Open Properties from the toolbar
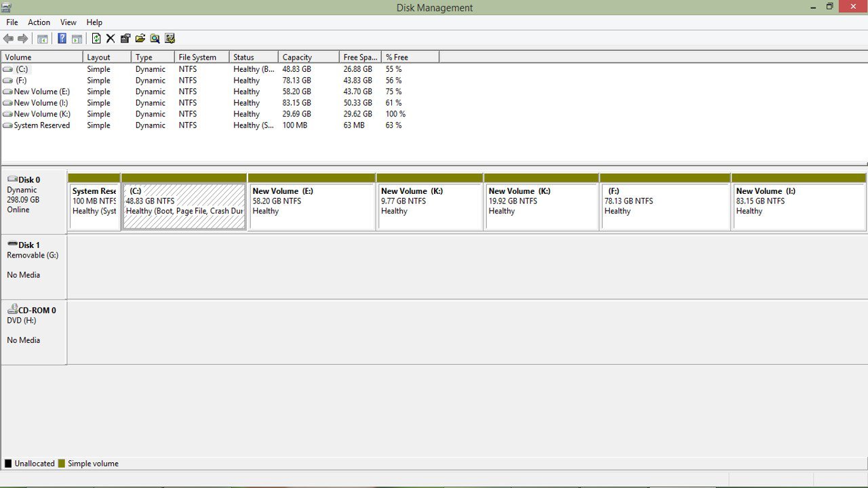 (125, 39)
